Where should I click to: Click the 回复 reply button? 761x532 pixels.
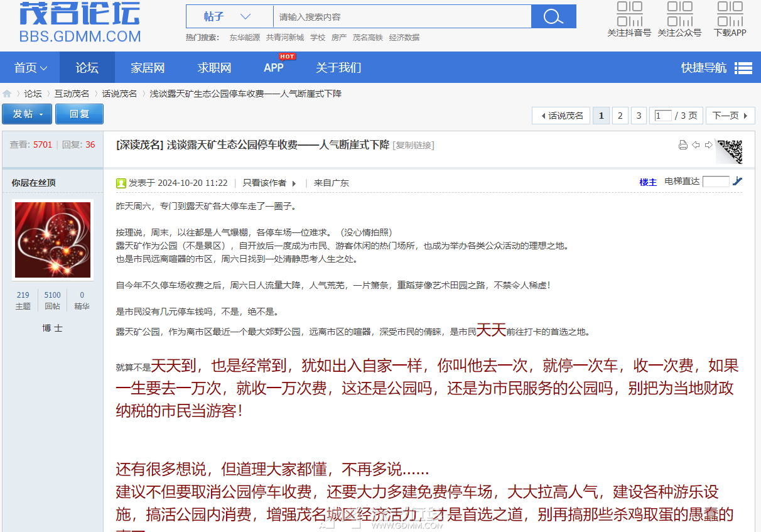click(x=79, y=114)
